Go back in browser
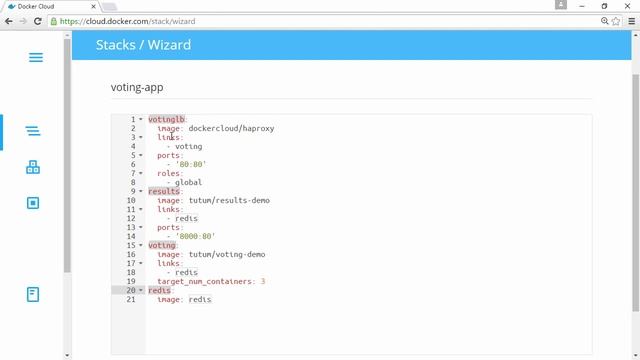Image resolution: width=640 pixels, height=360 pixels. pyautogui.click(x=9, y=21)
